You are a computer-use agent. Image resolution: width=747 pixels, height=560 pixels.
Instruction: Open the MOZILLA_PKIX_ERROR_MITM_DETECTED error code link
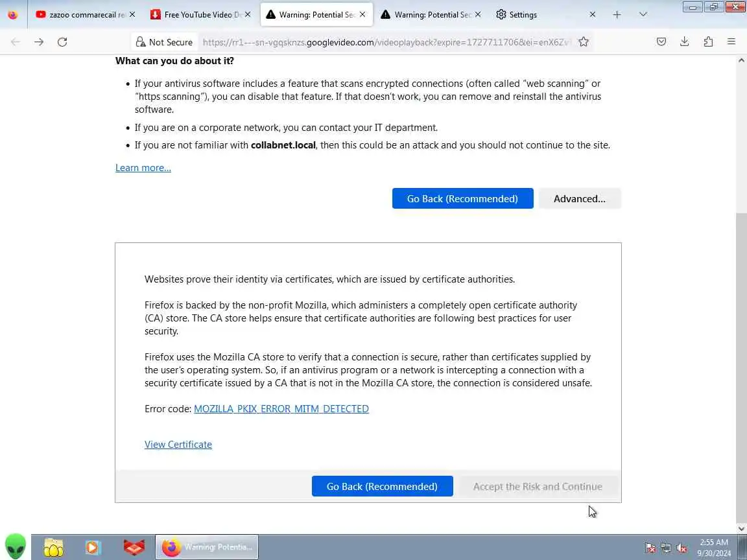281,408
